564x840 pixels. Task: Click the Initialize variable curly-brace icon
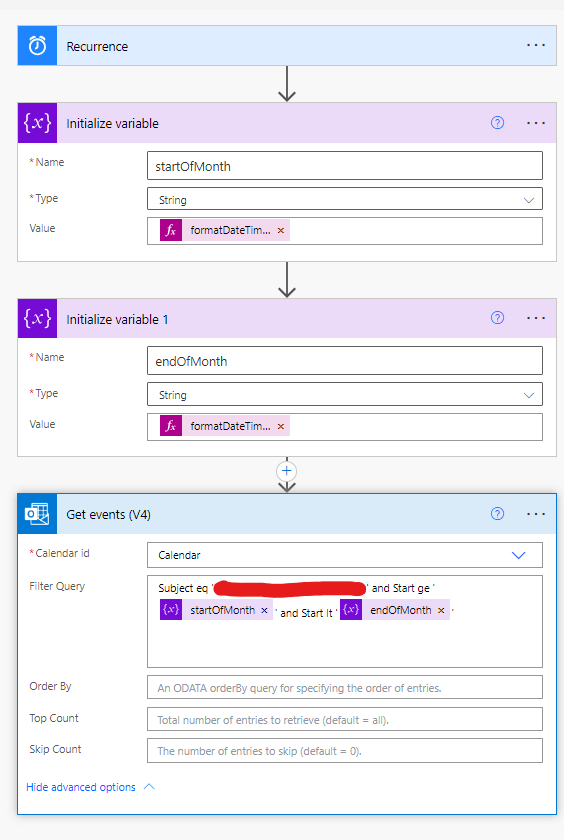tap(37, 123)
